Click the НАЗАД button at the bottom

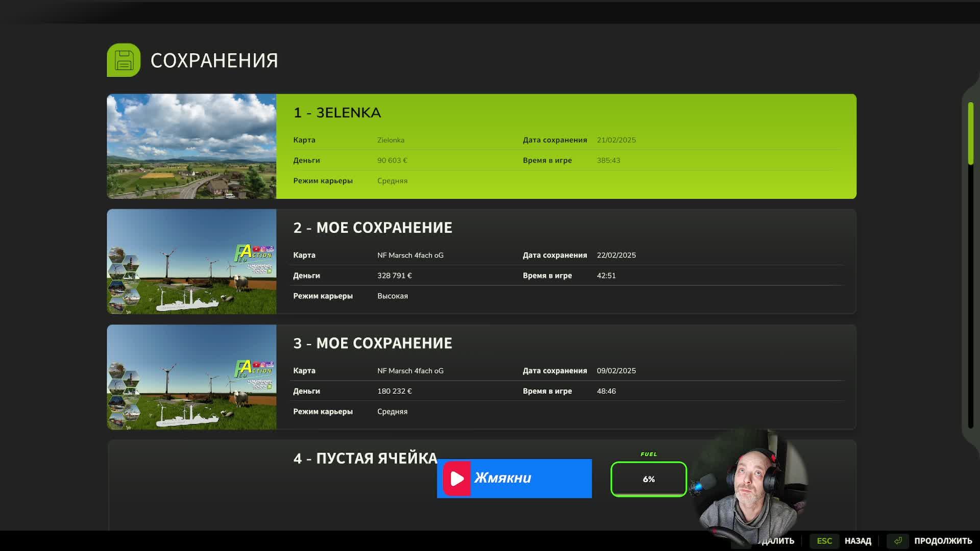point(858,541)
